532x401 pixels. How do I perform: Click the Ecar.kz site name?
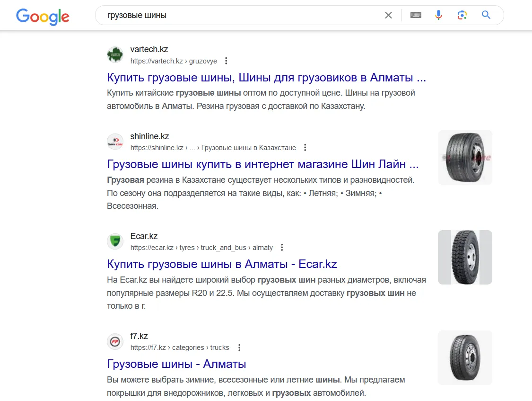(144, 236)
